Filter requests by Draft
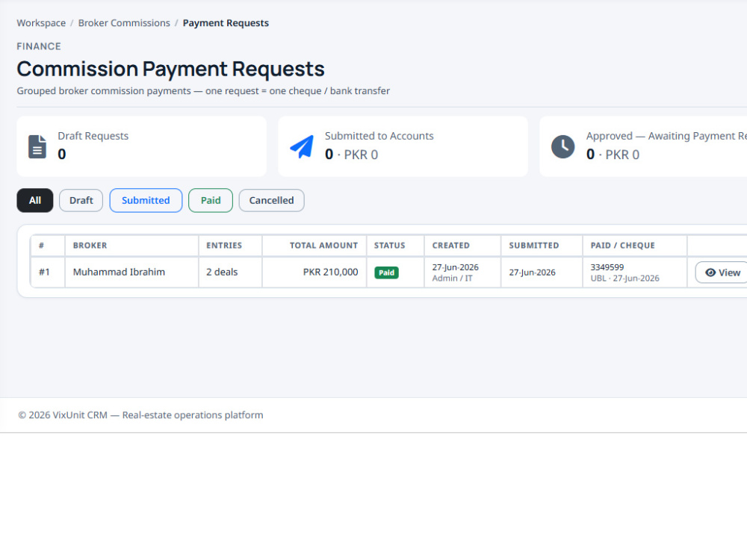Screen dimensions: 747x560 click(81, 200)
